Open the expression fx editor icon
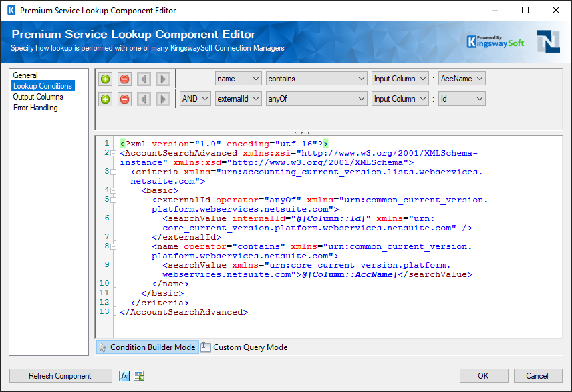The width and height of the screenshot is (572, 392). [x=124, y=376]
